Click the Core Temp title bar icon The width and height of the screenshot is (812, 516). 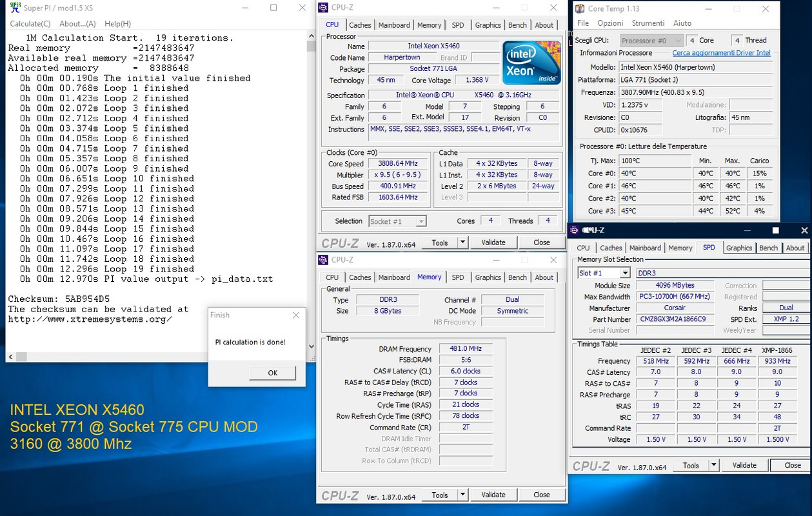[x=580, y=8]
